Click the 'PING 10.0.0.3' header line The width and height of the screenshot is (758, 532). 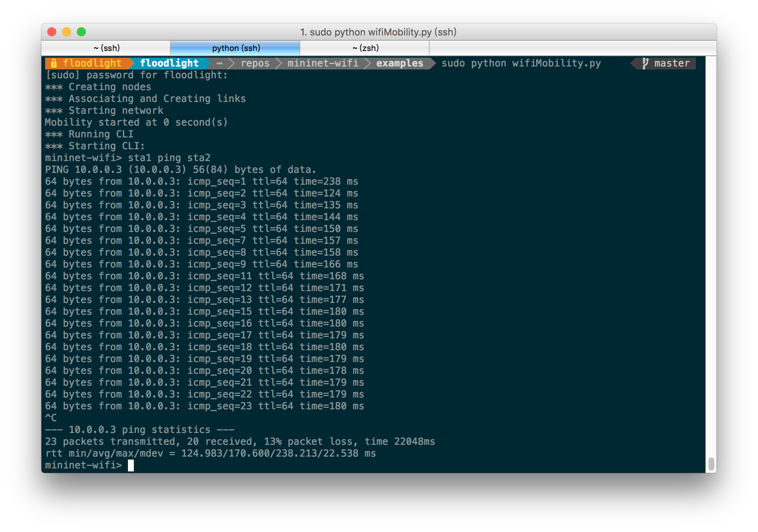click(x=181, y=170)
